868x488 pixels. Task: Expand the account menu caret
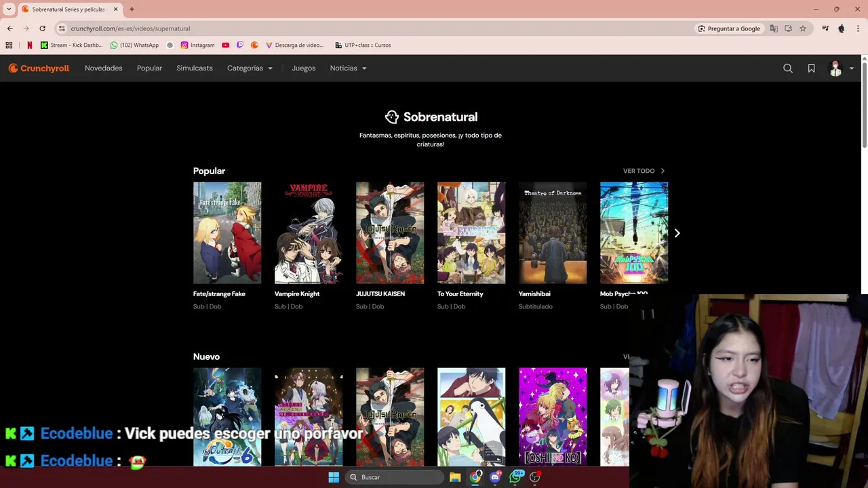click(x=852, y=68)
